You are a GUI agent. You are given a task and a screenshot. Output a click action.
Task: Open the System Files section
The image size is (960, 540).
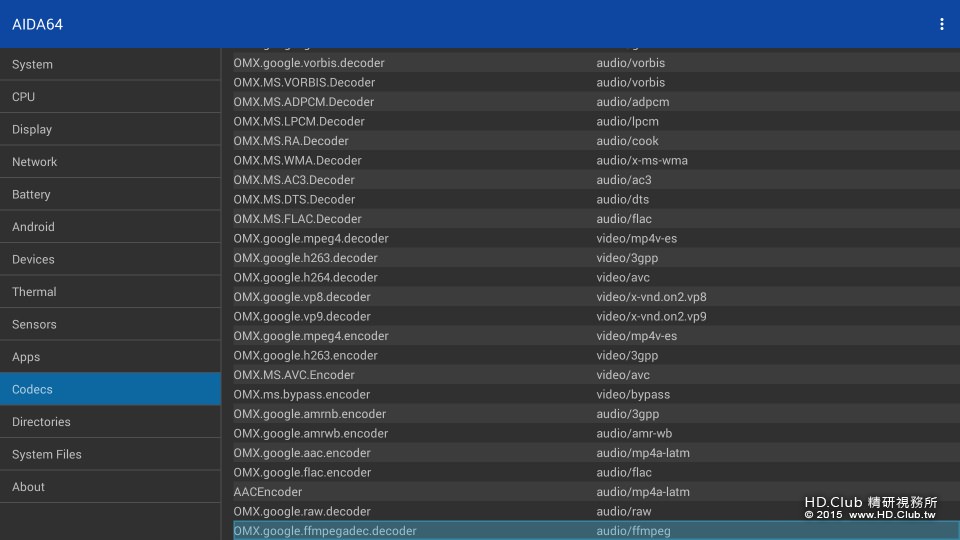coord(110,454)
